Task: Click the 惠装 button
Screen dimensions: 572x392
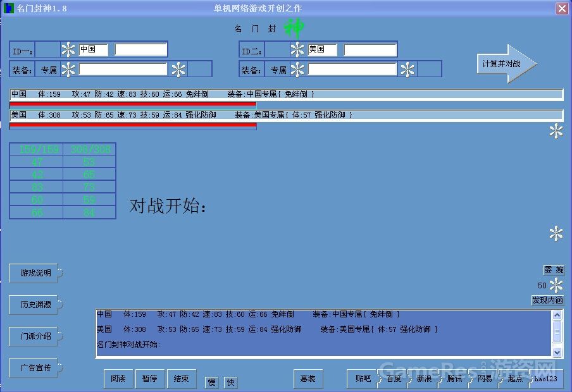Action: tap(308, 379)
